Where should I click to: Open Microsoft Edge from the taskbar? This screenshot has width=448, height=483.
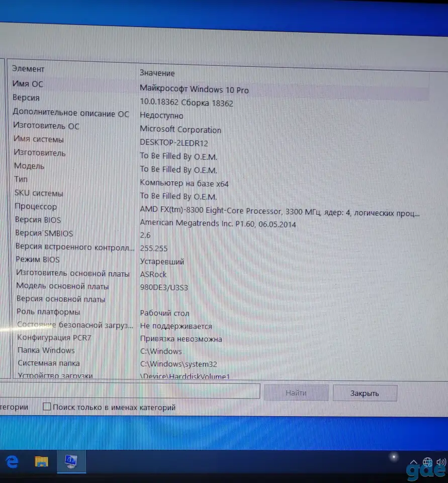click(12, 462)
